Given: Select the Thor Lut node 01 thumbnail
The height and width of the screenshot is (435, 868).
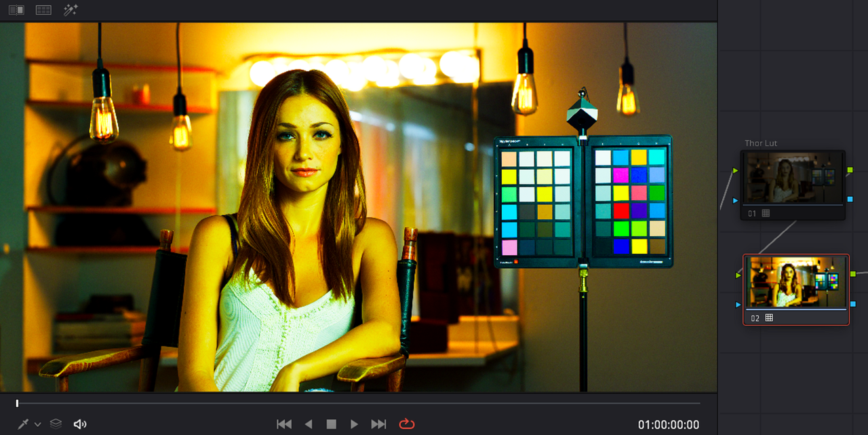Looking at the screenshot, I should click(x=793, y=178).
